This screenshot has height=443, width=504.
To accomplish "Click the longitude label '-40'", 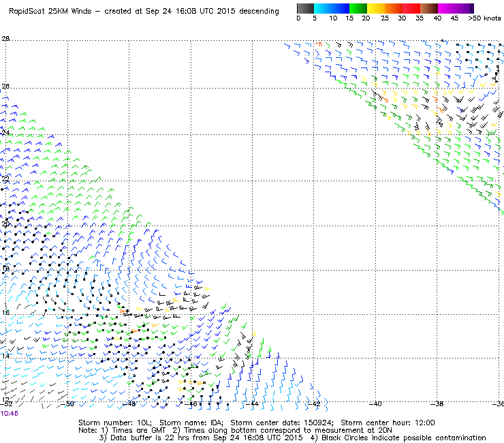I will pos(375,403).
